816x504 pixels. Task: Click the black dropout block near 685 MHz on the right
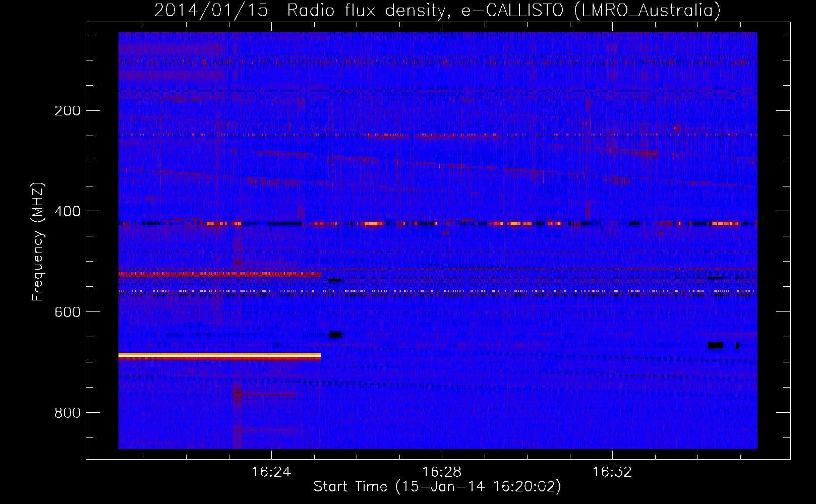click(715, 345)
